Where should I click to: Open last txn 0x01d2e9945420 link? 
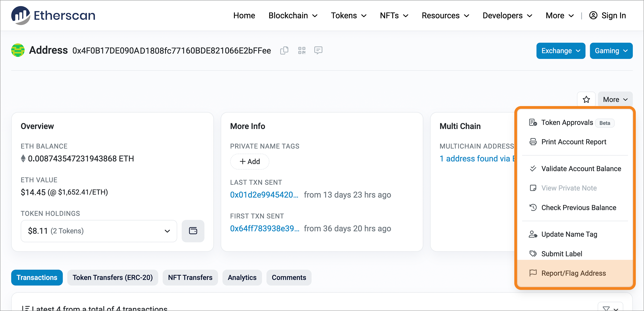click(264, 194)
